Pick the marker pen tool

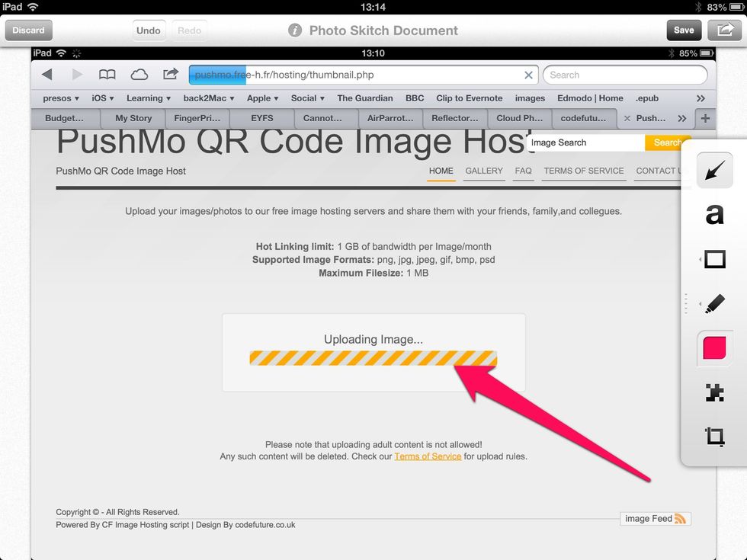point(715,303)
